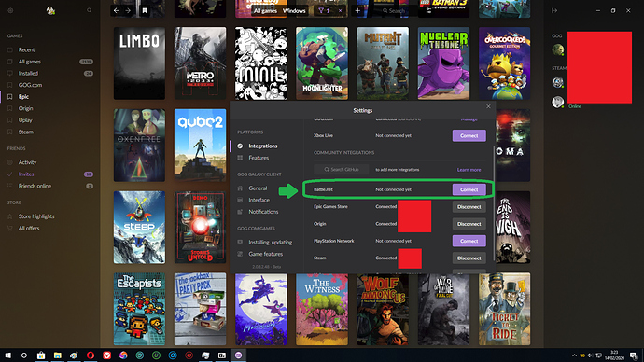
Task: Open the Steam bookmark in the sidebar
Action: click(26, 132)
